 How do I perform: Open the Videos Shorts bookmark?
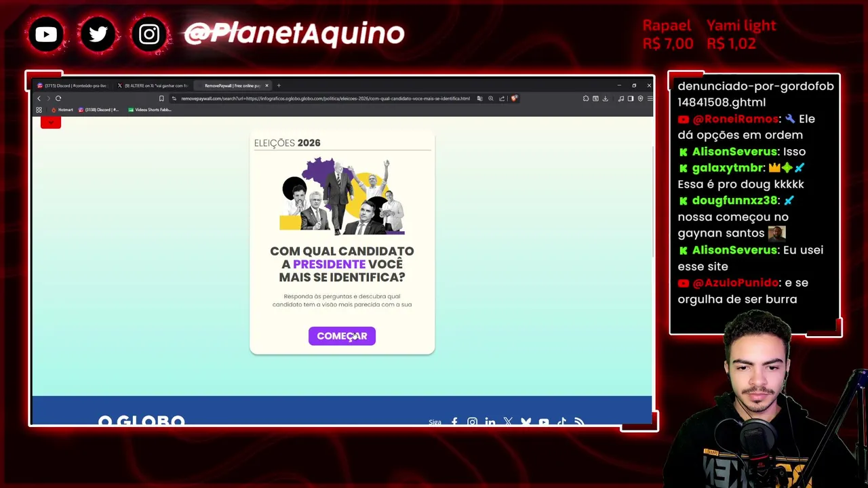tap(149, 110)
